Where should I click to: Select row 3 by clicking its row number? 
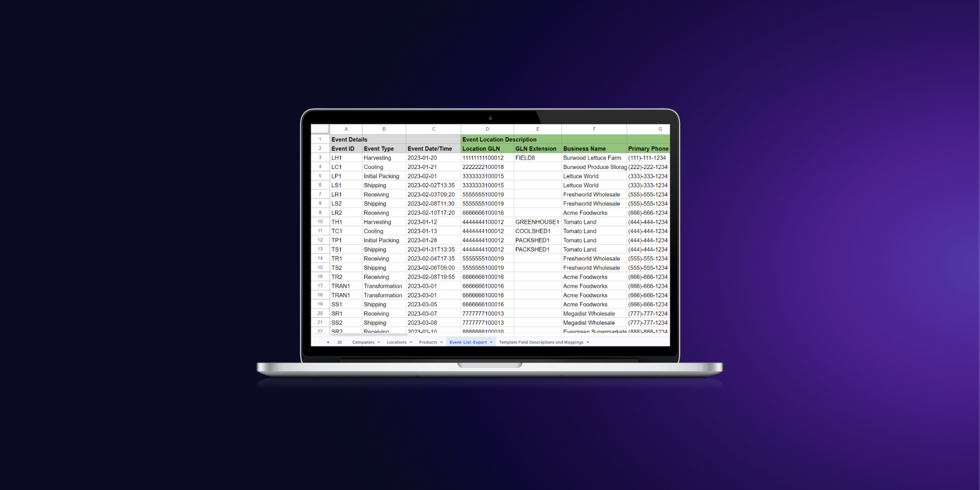pyautogui.click(x=319, y=158)
